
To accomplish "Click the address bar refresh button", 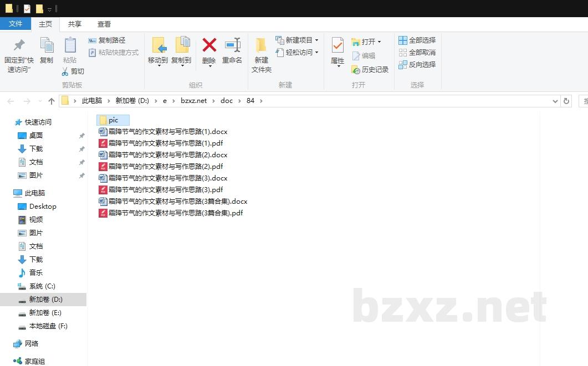I will coord(566,101).
